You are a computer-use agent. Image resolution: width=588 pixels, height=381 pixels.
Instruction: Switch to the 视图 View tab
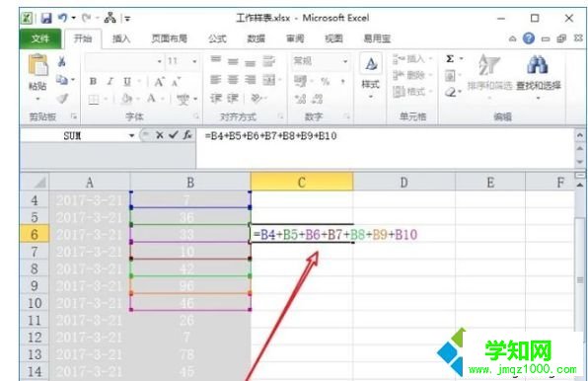pyautogui.click(x=333, y=38)
